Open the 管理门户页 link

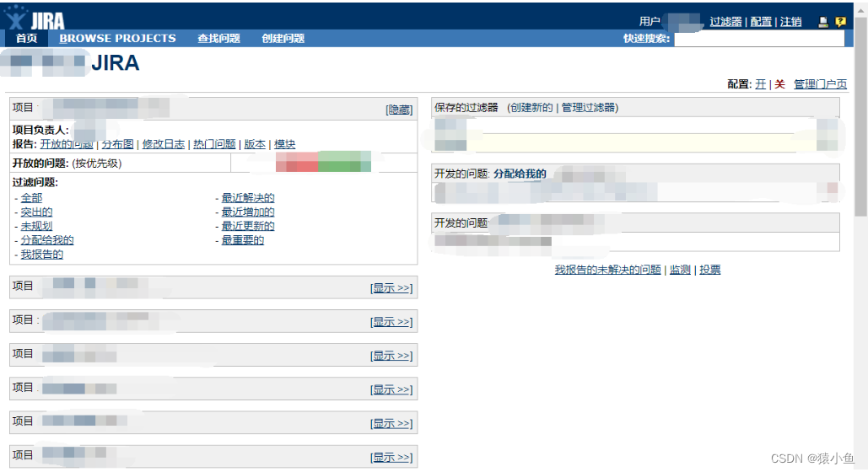[x=820, y=84]
